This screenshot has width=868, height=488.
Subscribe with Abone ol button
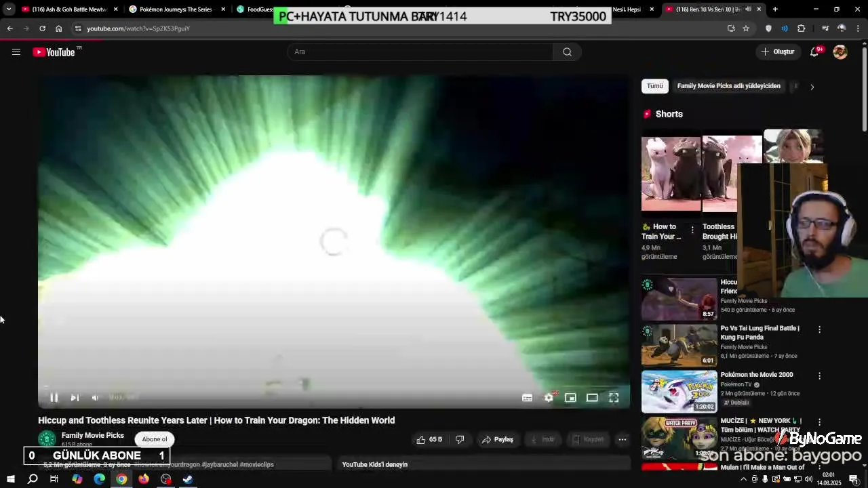pos(155,439)
